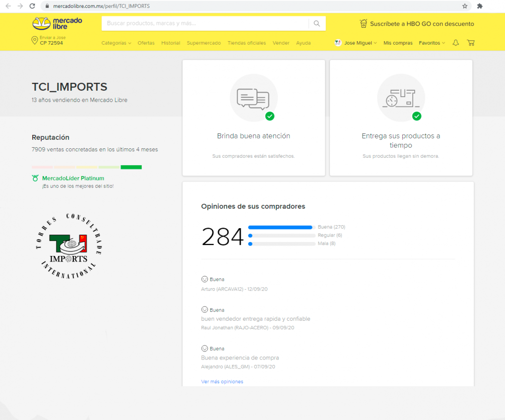Screen dimensions: 505x420
Task: Bookmark page with the star icon
Action: 465,6
